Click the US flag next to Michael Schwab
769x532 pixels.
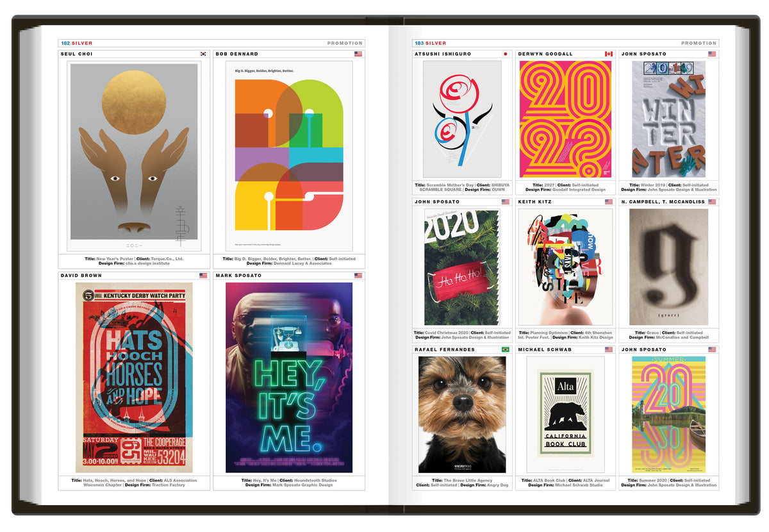point(608,350)
